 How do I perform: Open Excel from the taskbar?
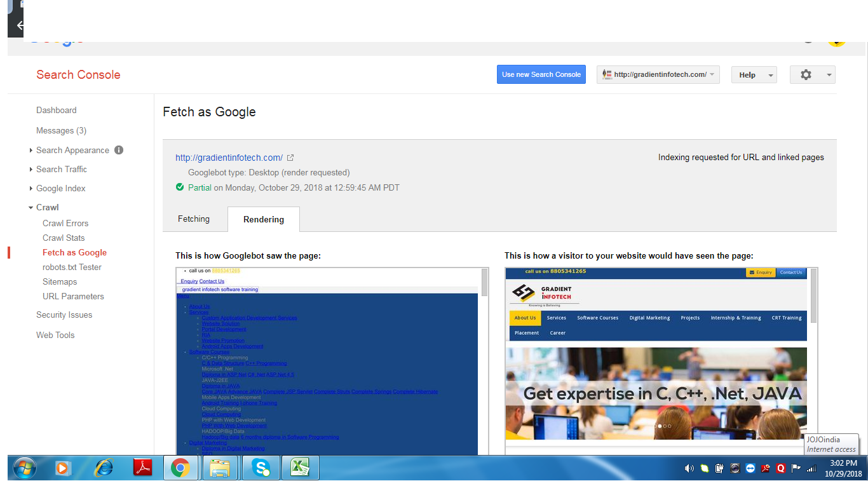click(x=300, y=468)
